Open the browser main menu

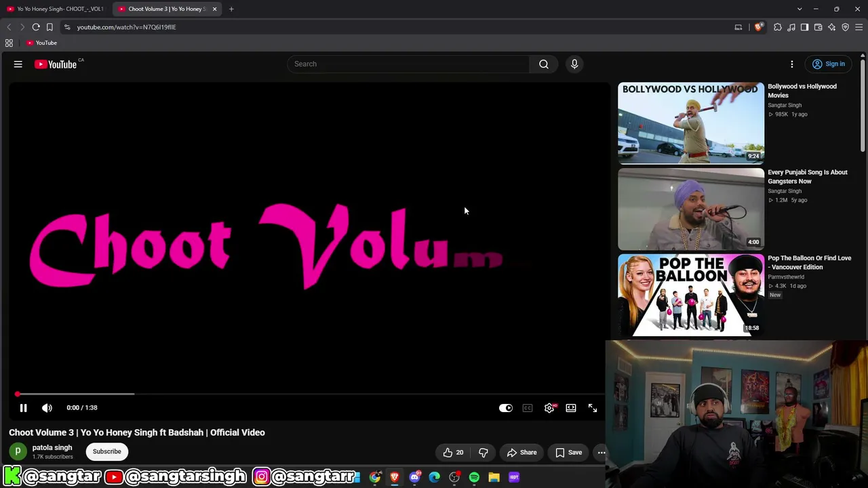click(x=859, y=27)
